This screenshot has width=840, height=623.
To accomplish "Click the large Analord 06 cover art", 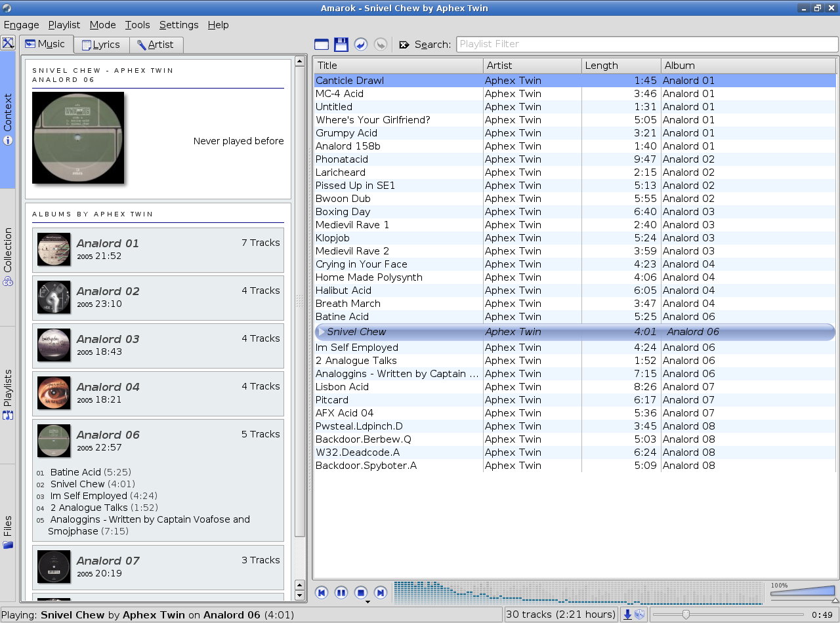I will tap(78, 138).
